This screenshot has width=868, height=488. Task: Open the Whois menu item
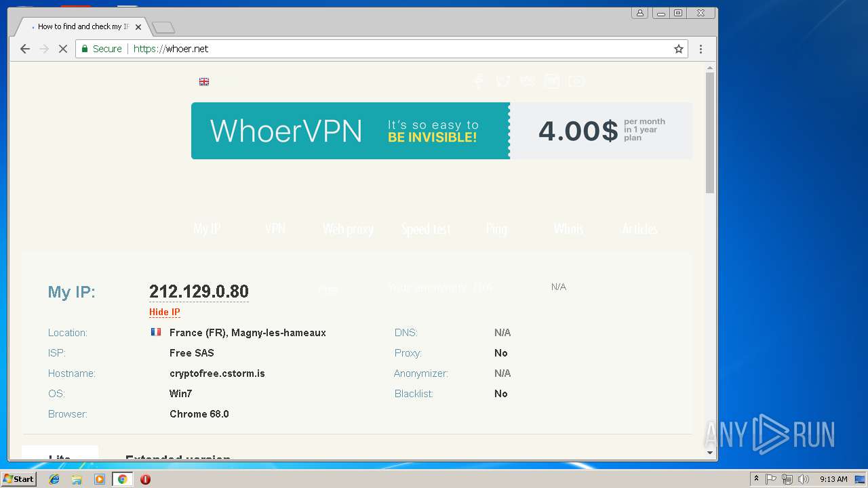(x=568, y=229)
